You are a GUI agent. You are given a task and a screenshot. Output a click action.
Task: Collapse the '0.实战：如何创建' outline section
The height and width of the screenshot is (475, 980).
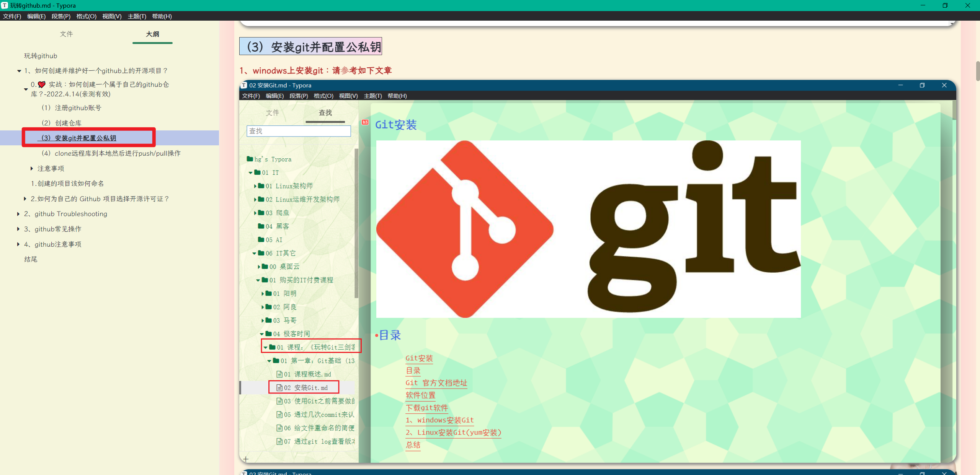click(x=26, y=89)
